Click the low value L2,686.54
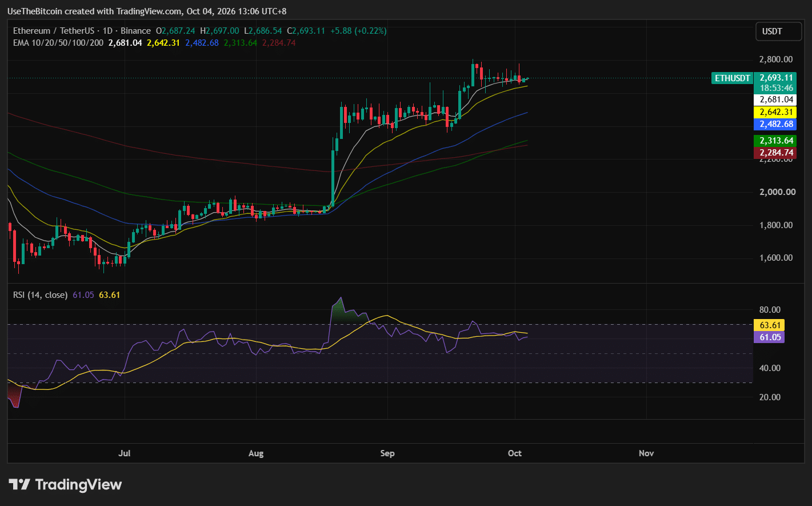Viewport: 812px width, 506px height. coord(263,31)
